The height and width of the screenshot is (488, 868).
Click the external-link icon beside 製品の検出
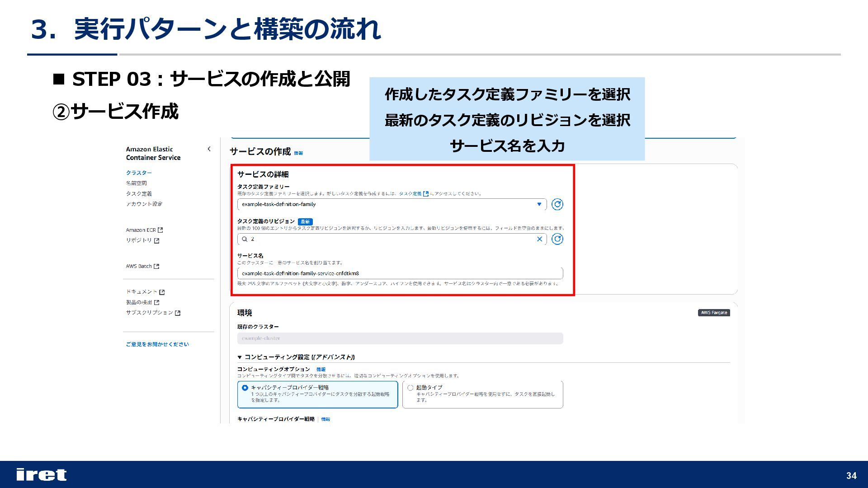(x=156, y=302)
